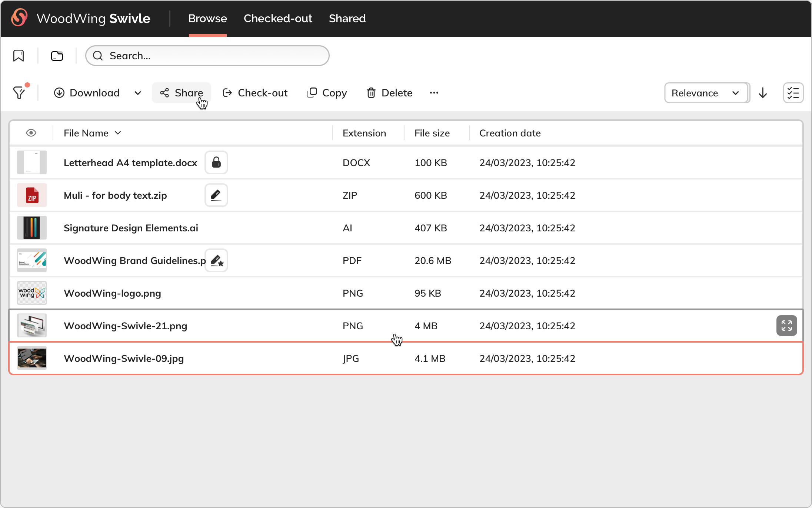The height and width of the screenshot is (508, 812).
Task: Click the lock icon on Letterhead A4 template
Action: pos(216,162)
